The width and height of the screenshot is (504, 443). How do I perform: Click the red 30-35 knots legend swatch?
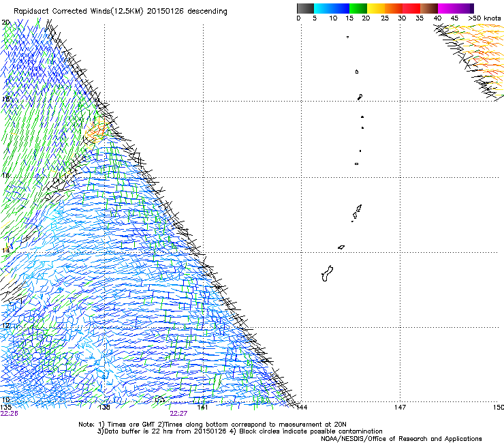pyautogui.click(x=411, y=8)
